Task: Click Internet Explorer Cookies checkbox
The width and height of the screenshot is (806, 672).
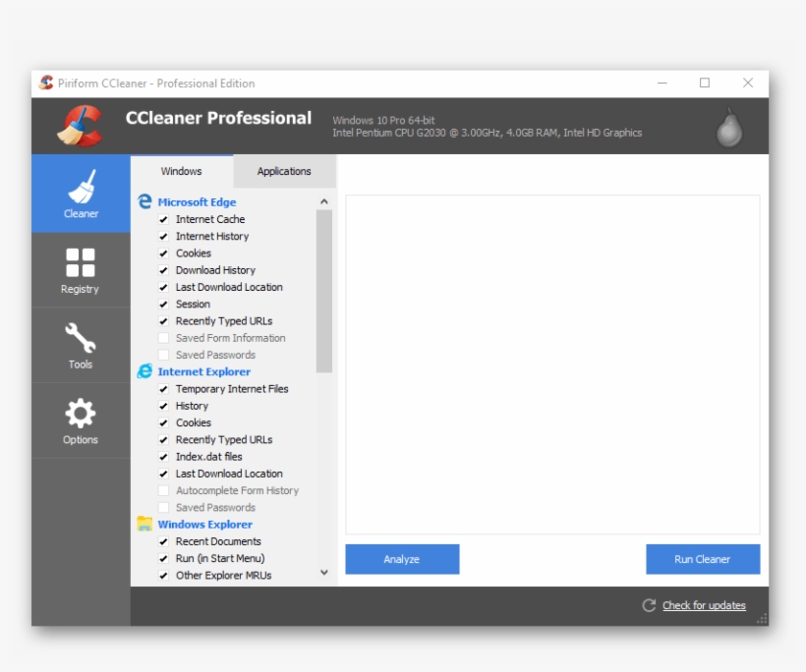Action: click(163, 422)
